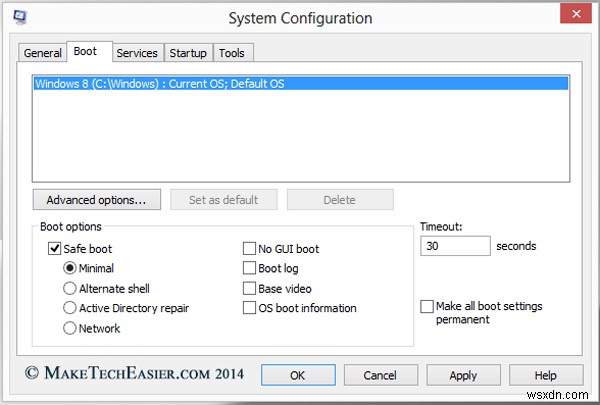The width and height of the screenshot is (600, 405).
Task: Click the Advanced options button
Action: [96, 200]
